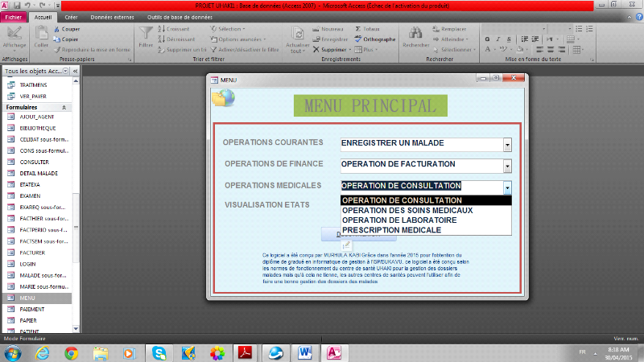
Task: Click the navigation pane scrollbar down arrow
Action: (x=76, y=329)
